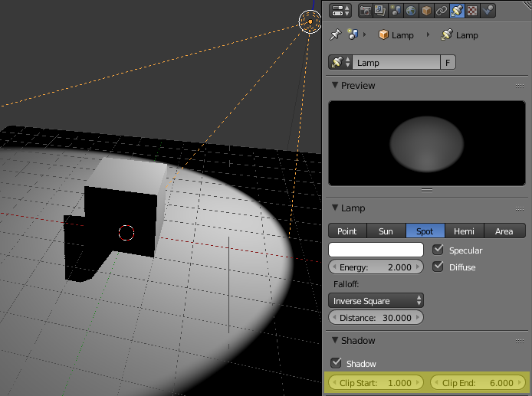Uncheck the Diffuse checkbox
This screenshot has height=396, width=532.
pos(438,267)
